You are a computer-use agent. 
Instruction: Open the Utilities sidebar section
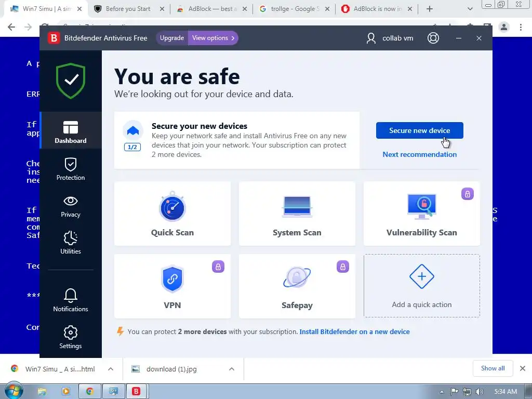(x=71, y=242)
